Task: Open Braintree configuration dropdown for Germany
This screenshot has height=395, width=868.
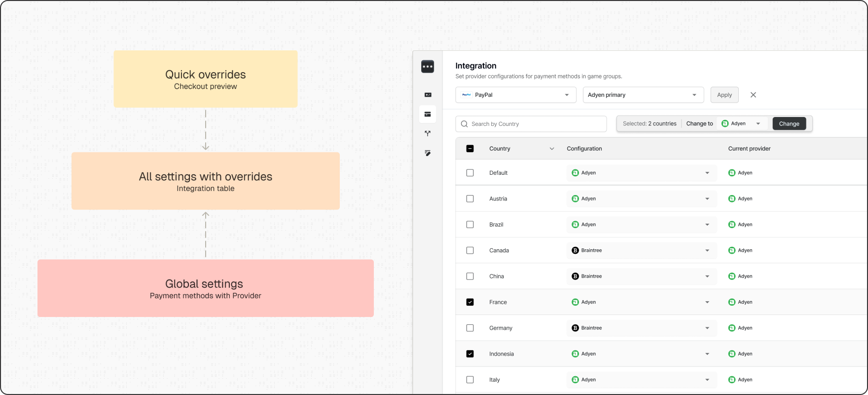Action: tap(642, 328)
